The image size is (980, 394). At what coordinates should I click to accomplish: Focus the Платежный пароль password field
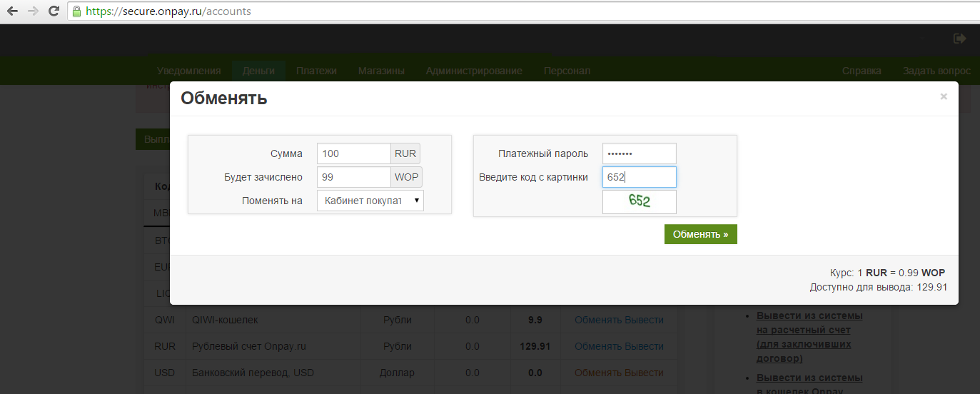click(x=639, y=153)
